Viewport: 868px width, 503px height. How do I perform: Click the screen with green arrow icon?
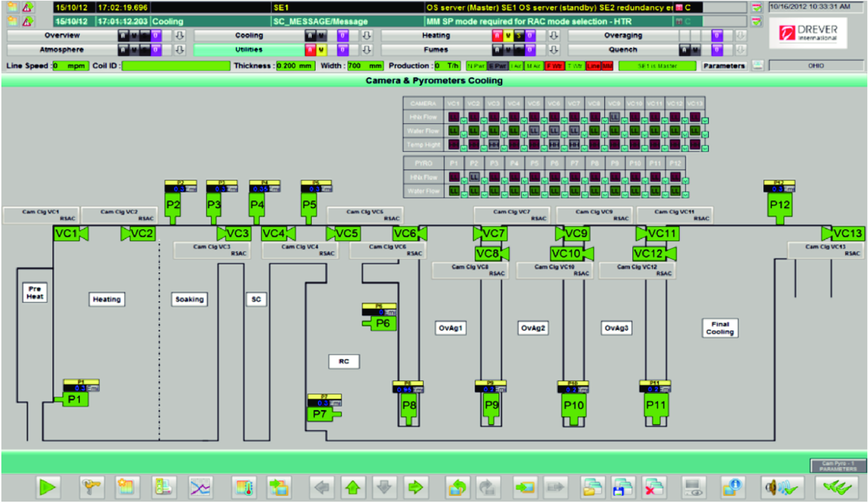(279, 487)
